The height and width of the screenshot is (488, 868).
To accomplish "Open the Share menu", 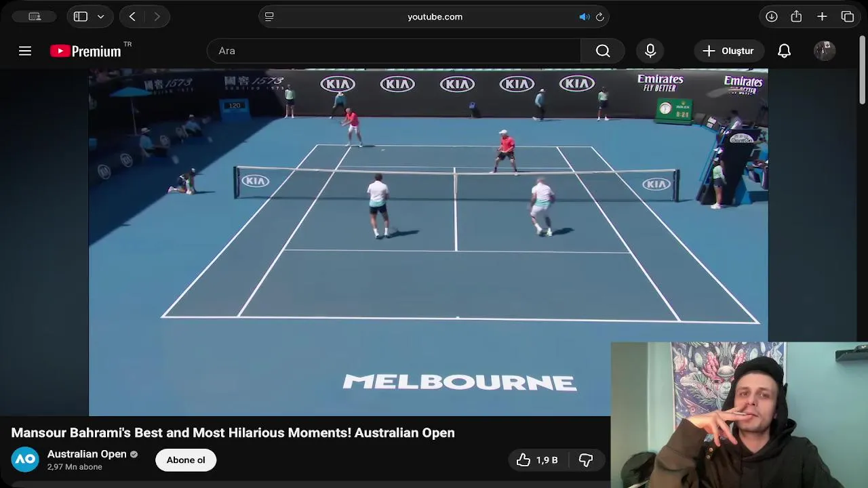I will 796,16.
